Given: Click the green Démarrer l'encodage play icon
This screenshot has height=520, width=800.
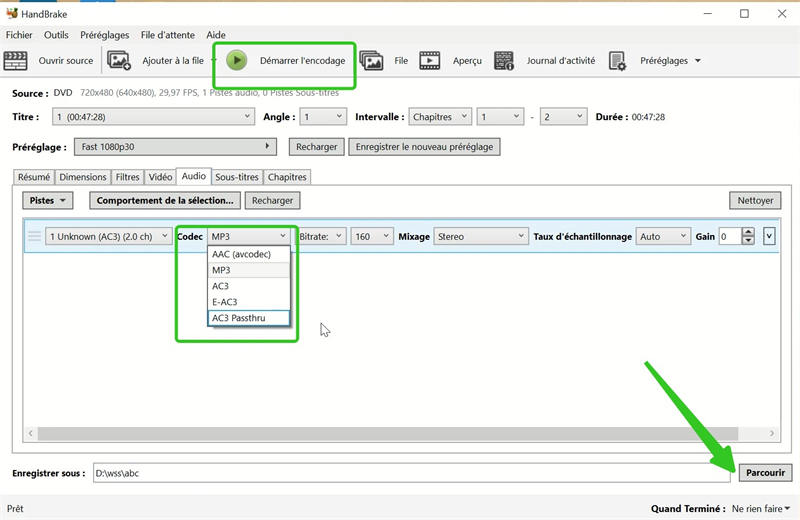Looking at the screenshot, I should point(237,60).
